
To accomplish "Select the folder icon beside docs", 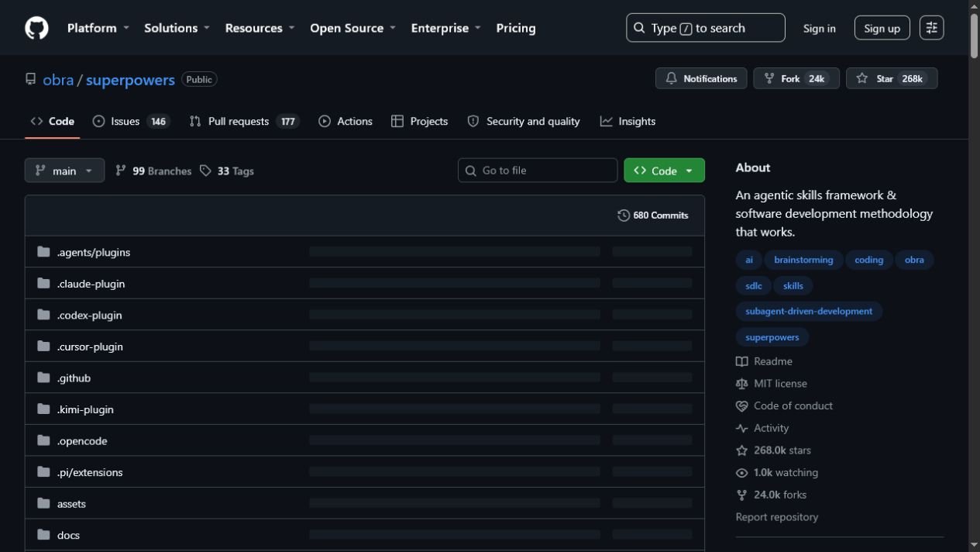I will point(43,534).
